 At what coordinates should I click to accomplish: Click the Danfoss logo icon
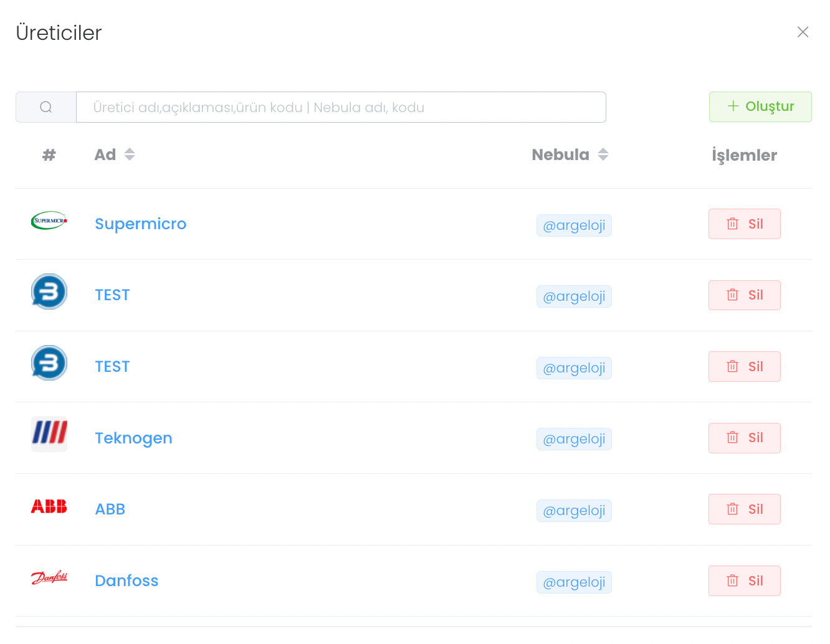tap(49, 578)
